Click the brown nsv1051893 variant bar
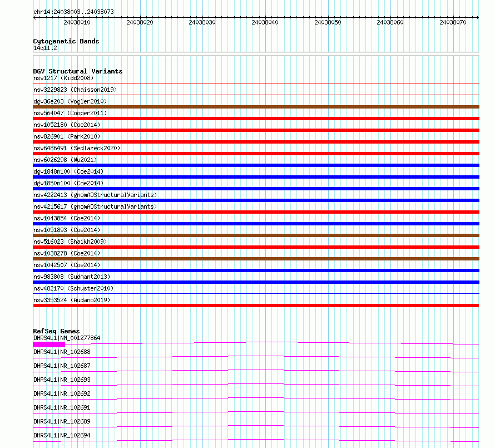The width and height of the screenshot is (495, 448). click(256, 235)
